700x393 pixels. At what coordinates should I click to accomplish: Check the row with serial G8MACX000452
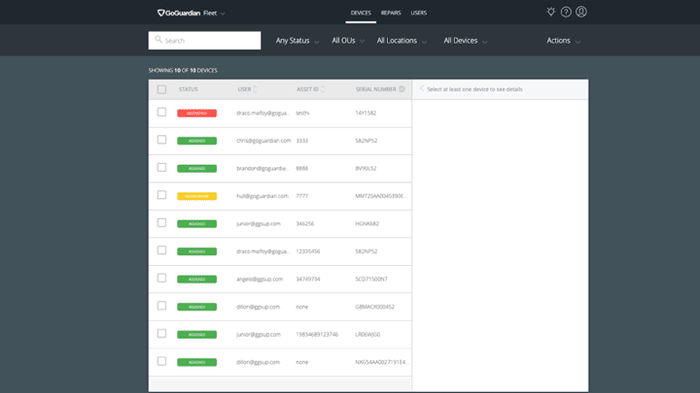tap(162, 306)
